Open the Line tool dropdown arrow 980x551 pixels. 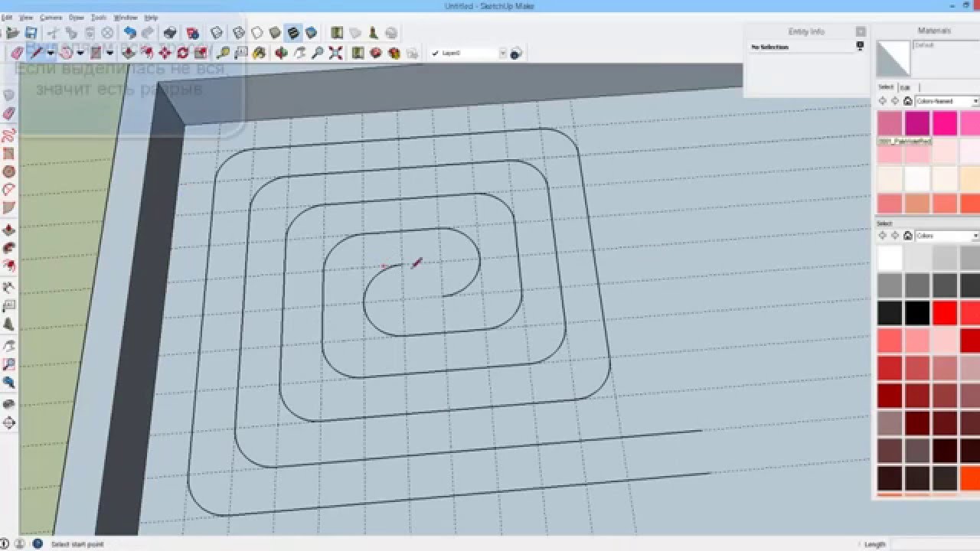coord(51,53)
